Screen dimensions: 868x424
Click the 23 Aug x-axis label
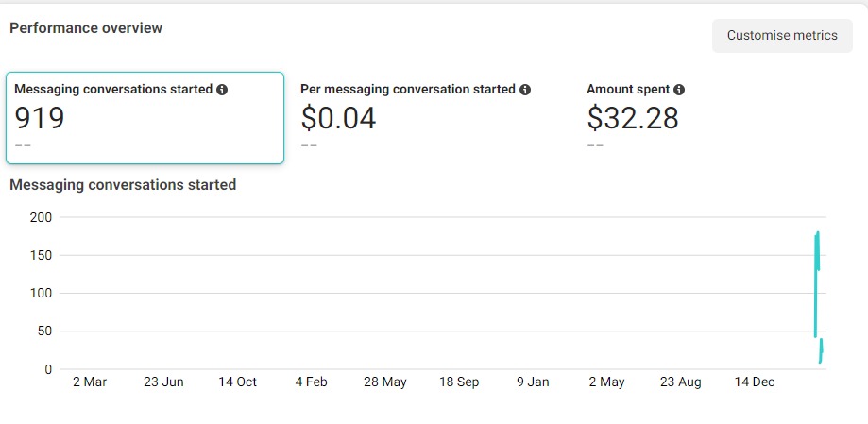(680, 382)
